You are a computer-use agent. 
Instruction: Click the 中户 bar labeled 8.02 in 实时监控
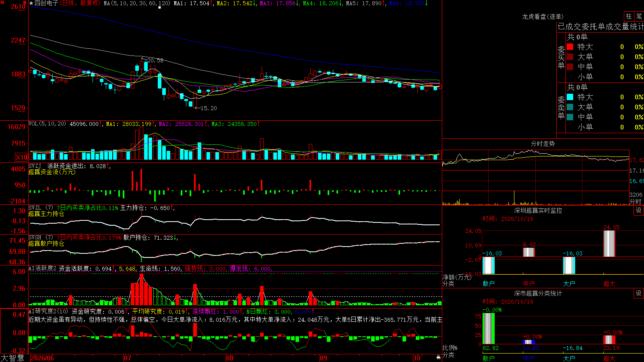[x=529, y=252]
